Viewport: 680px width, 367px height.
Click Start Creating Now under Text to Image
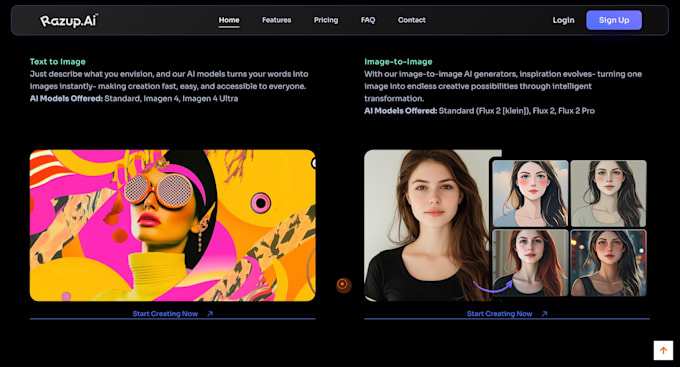165,314
